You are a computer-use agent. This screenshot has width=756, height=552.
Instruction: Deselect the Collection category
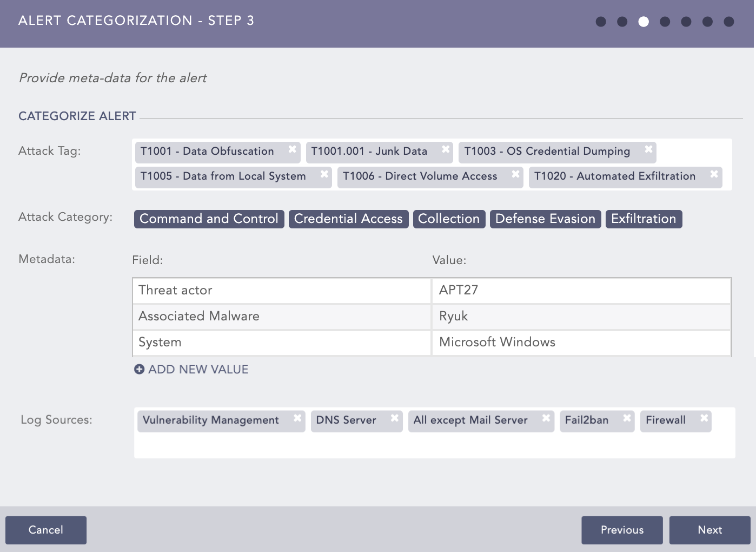(x=449, y=219)
